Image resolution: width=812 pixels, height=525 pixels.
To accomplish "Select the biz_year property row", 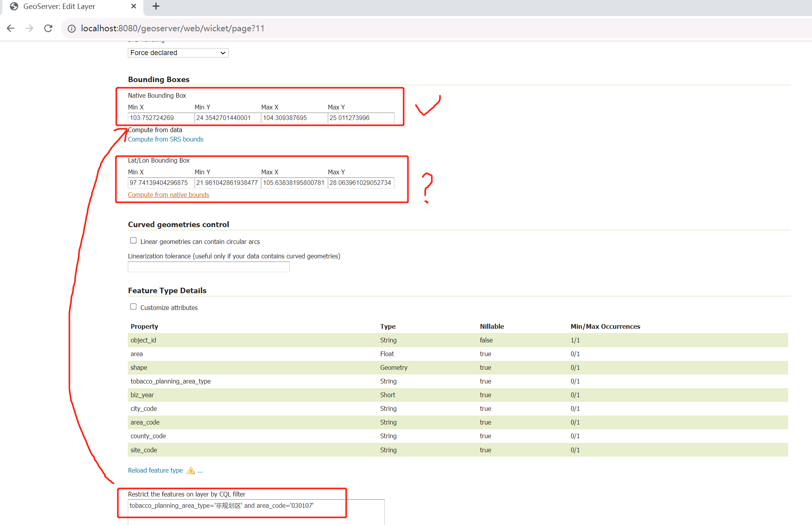I will click(458, 395).
